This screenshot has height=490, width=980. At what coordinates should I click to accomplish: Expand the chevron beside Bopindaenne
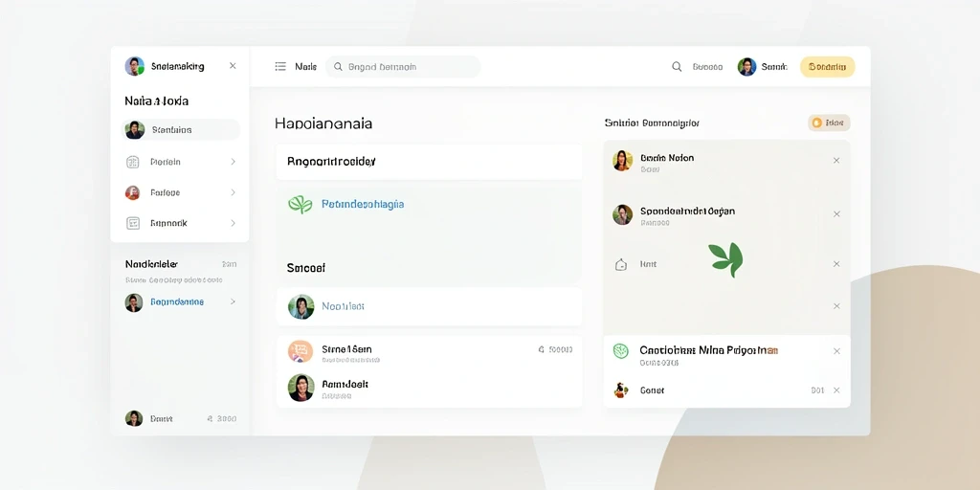pos(234,301)
